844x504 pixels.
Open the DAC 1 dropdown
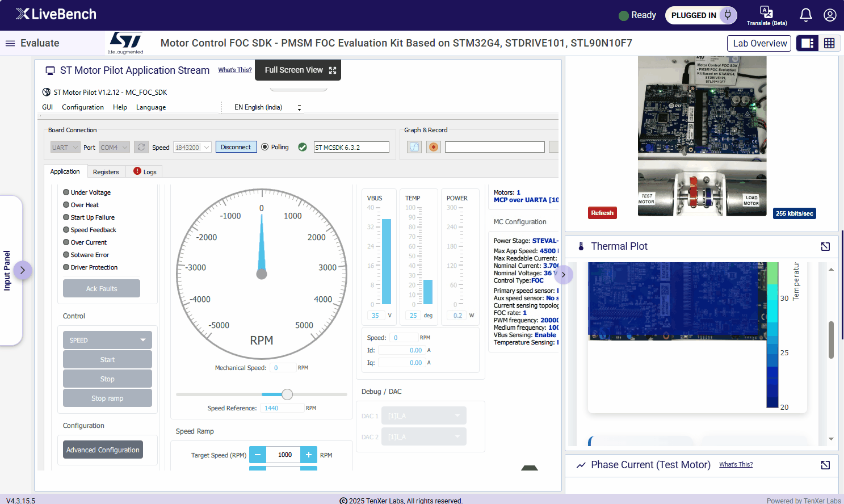tap(424, 415)
